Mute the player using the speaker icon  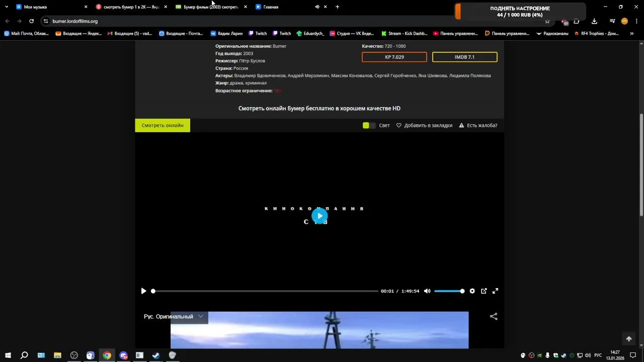427,291
